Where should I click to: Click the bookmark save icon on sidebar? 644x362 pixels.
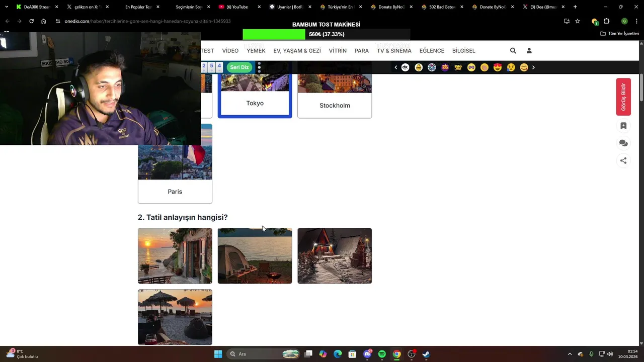click(623, 126)
